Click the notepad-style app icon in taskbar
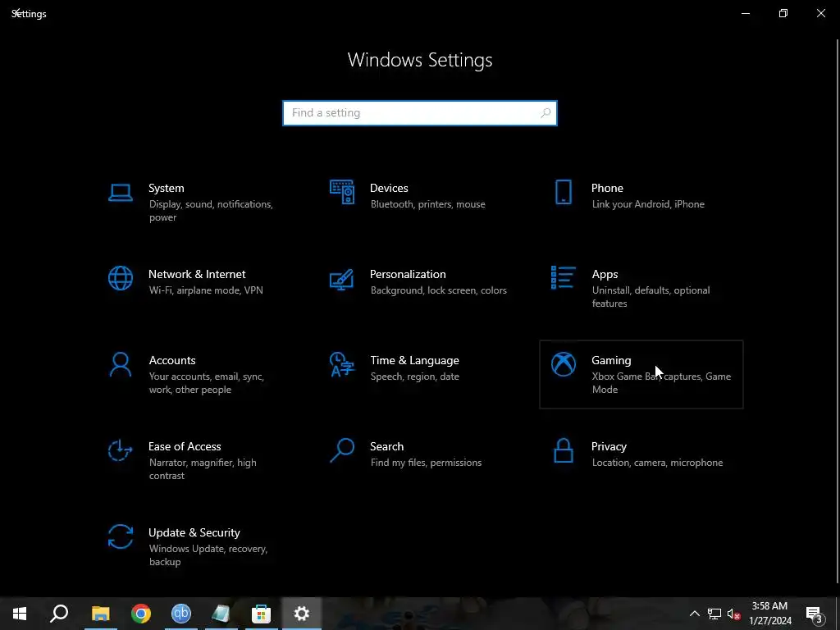Viewport: 840px width, 630px height. pos(221,614)
